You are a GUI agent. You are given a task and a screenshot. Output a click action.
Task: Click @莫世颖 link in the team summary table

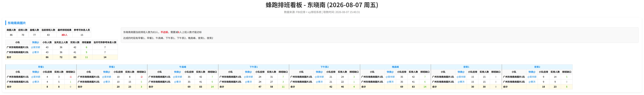click(x=35, y=47)
